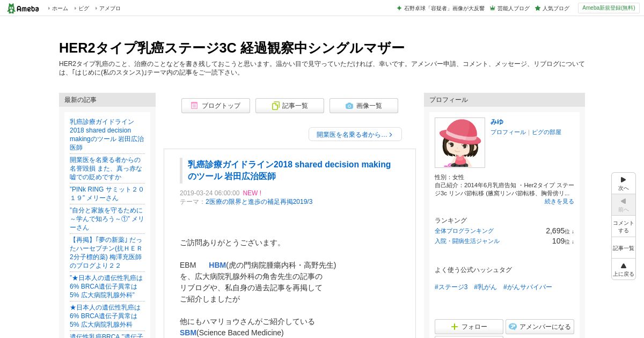
Task: Open 全体ブログランキング link
Action: pyautogui.click(x=464, y=231)
